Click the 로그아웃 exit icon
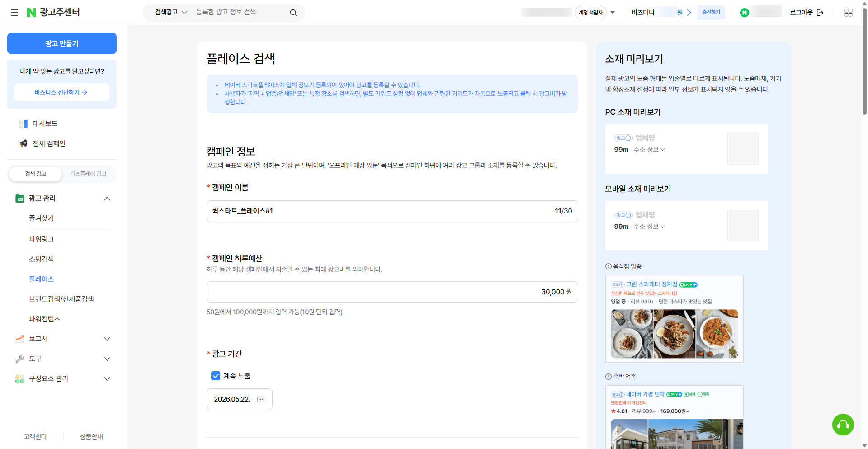Viewport: 868px width, 449px height. 820,13
